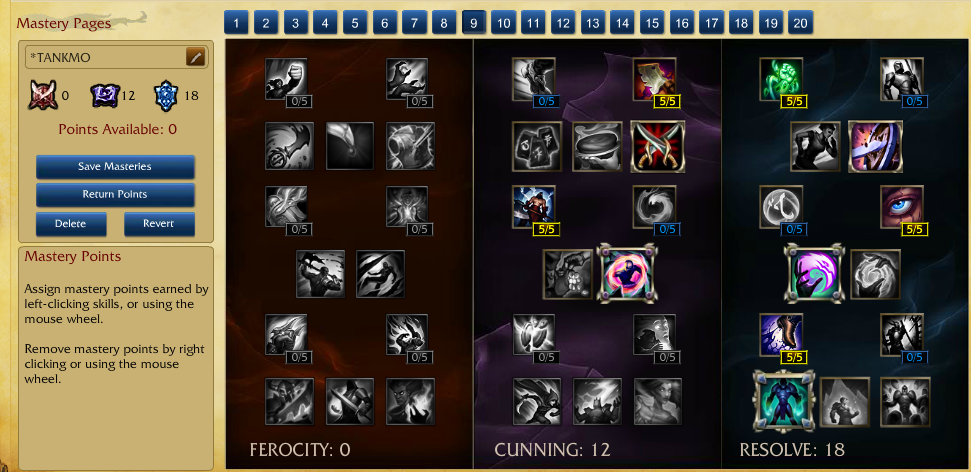971x472 pixels.
Task: Click the Swiftness boot mastery icon
Action: point(781,334)
